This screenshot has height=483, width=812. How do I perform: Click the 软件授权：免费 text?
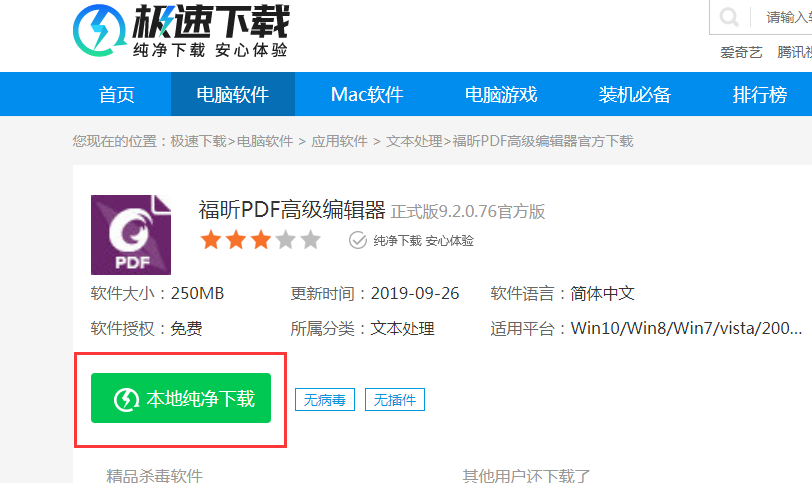(147, 329)
